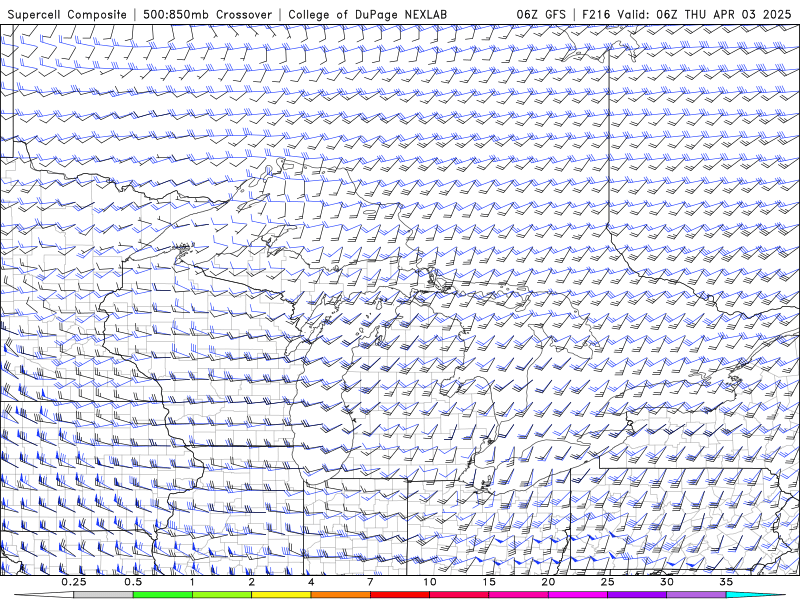The image size is (800, 600).
Task: Click the cyan above-35 legend arrow segment
Action: coord(755,595)
